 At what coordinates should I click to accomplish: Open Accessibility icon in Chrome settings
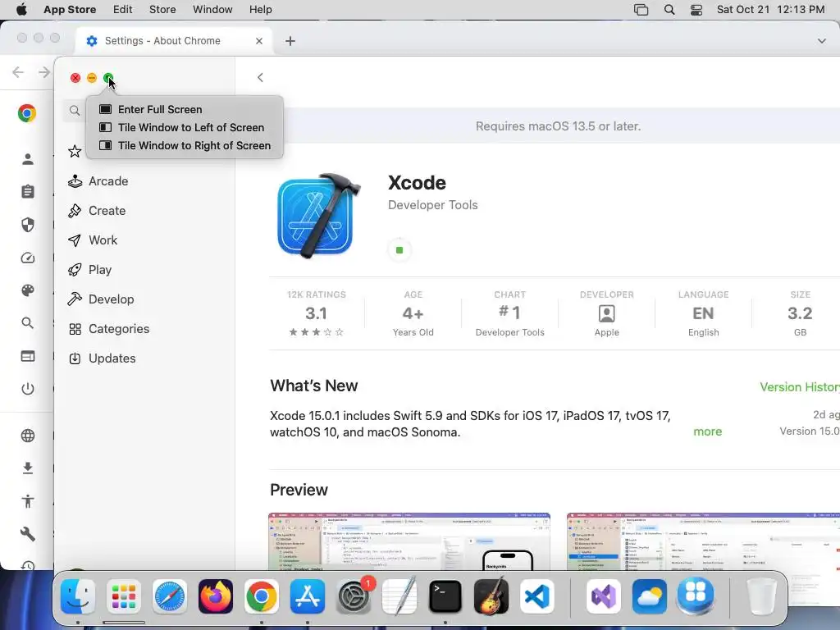(x=28, y=501)
